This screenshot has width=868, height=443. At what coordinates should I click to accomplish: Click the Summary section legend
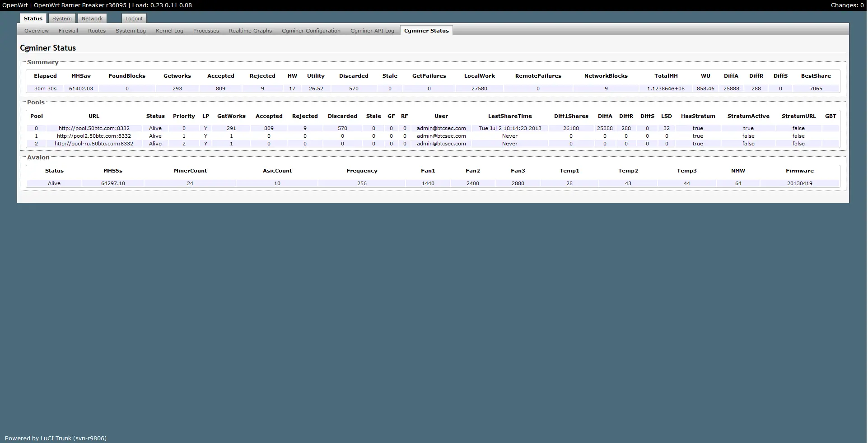click(x=43, y=62)
